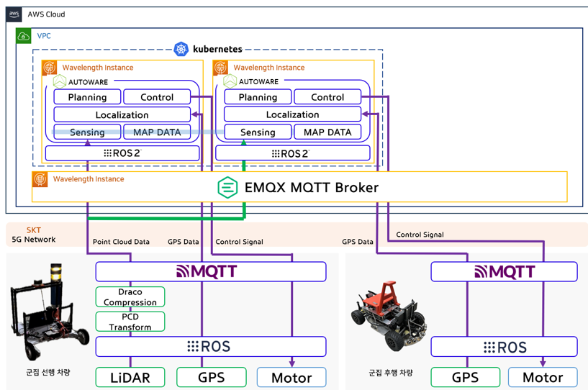Click the Sensing box with the green arrow
This screenshot has width=588, height=390.
coord(258,132)
